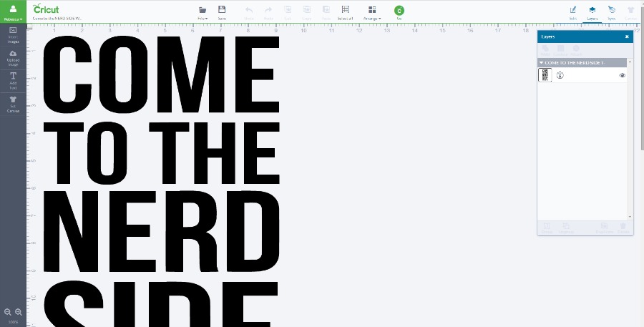Click the Copy toolbar icon
644x327 pixels.
307,13
